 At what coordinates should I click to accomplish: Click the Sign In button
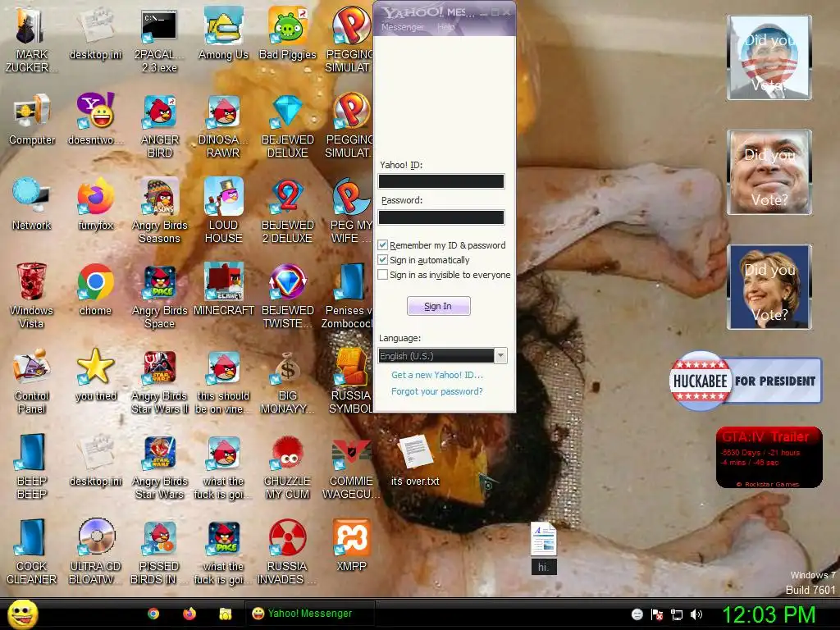click(x=438, y=306)
